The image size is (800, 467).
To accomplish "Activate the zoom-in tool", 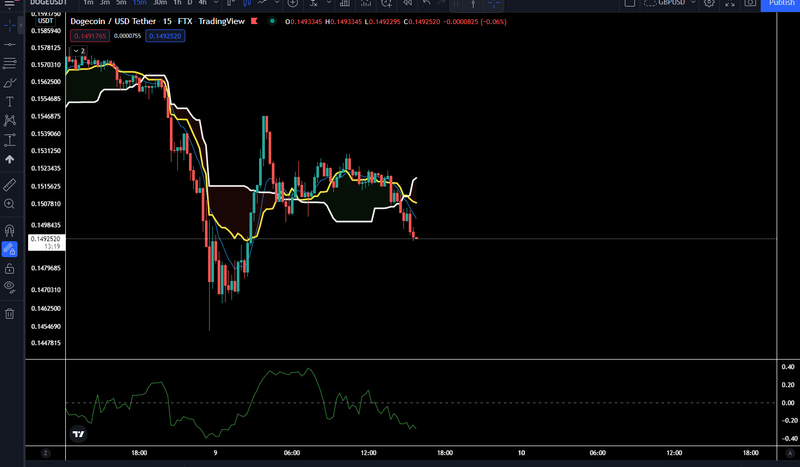I will 9,204.
